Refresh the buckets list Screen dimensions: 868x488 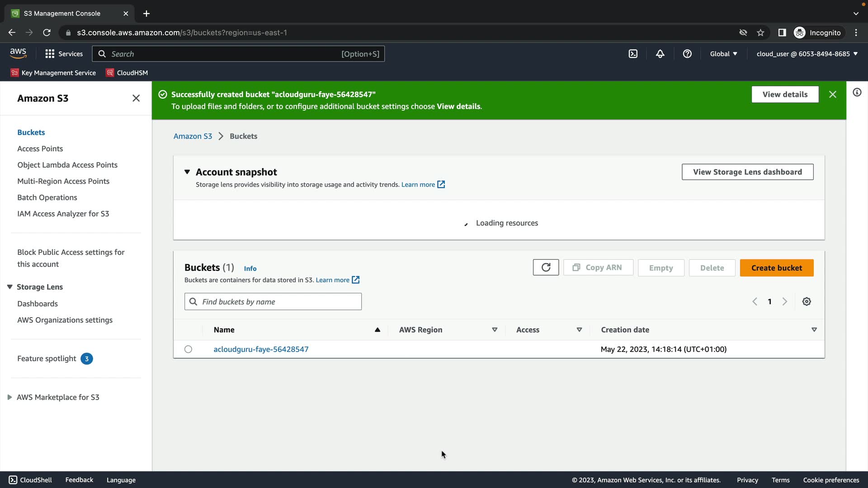pyautogui.click(x=546, y=267)
